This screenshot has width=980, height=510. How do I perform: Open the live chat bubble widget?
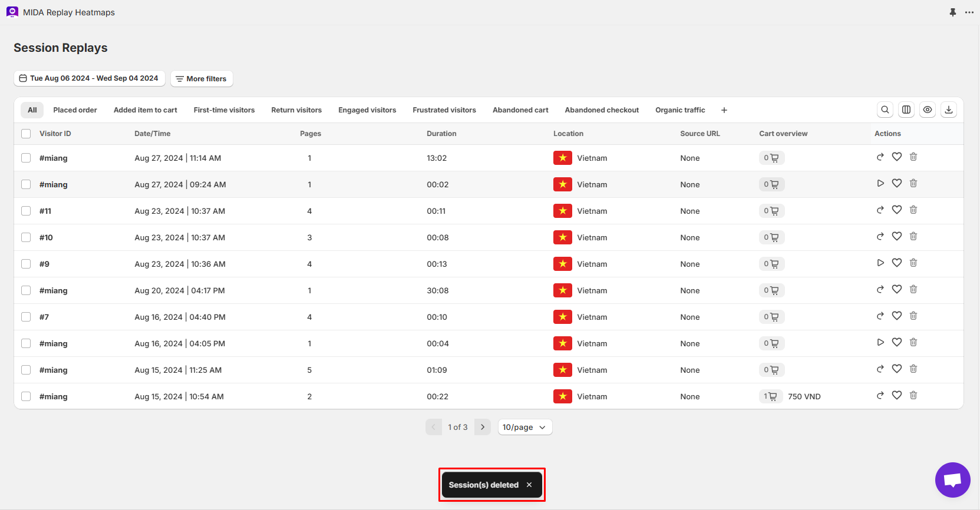click(952, 480)
